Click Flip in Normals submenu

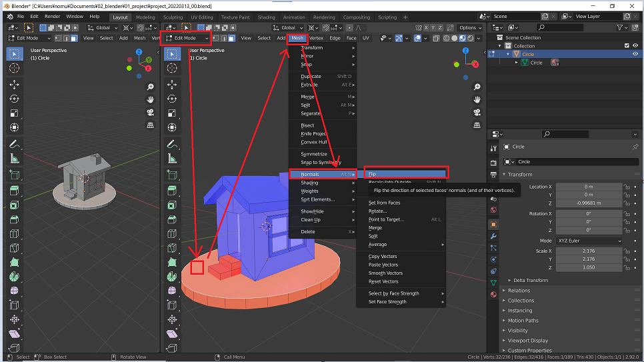pos(406,174)
